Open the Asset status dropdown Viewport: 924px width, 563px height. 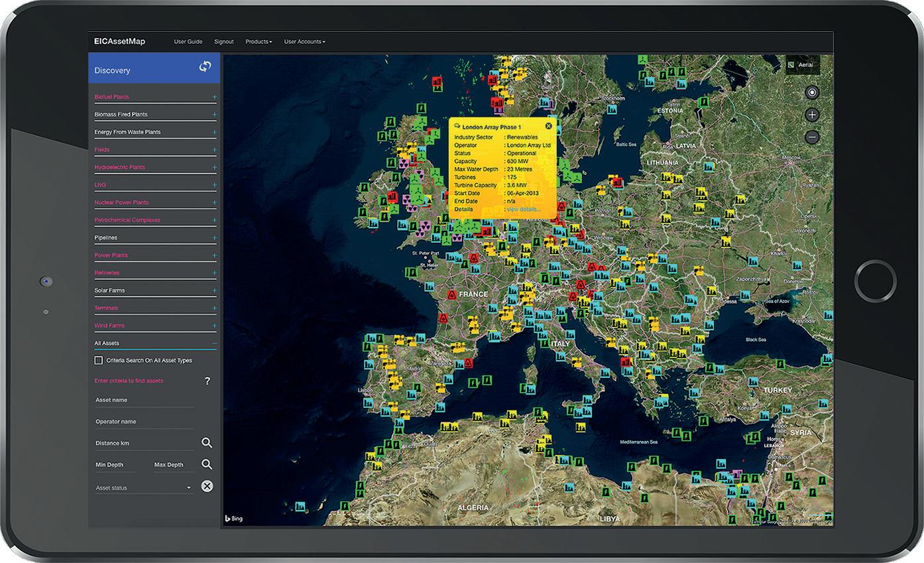pyautogui.click(x=188, y=488)
